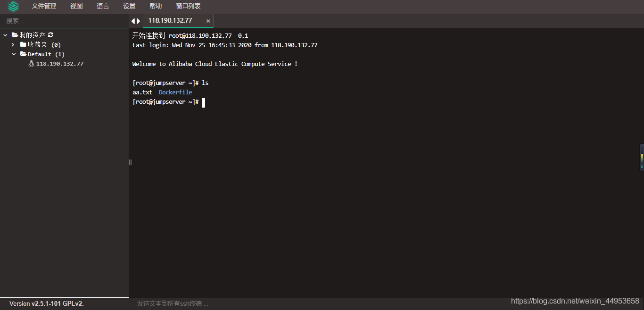Collapse the Default (1) node
The width and height of the screenshot is (644, 310).
coord(14,54)
